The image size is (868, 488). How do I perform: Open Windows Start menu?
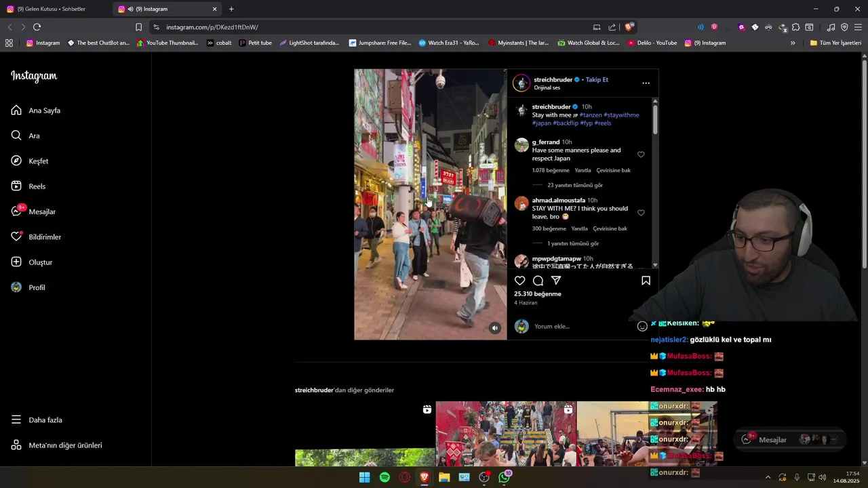point(364,477)
